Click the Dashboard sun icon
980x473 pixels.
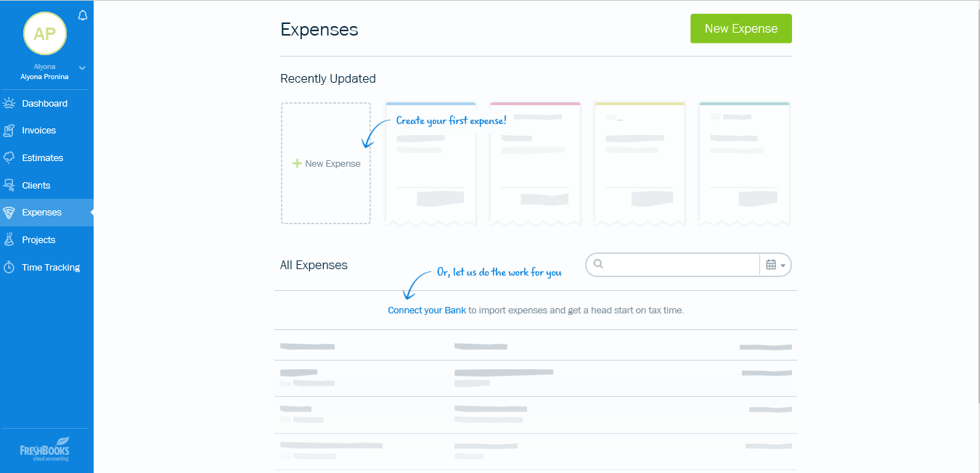click(x=9, y=103)
